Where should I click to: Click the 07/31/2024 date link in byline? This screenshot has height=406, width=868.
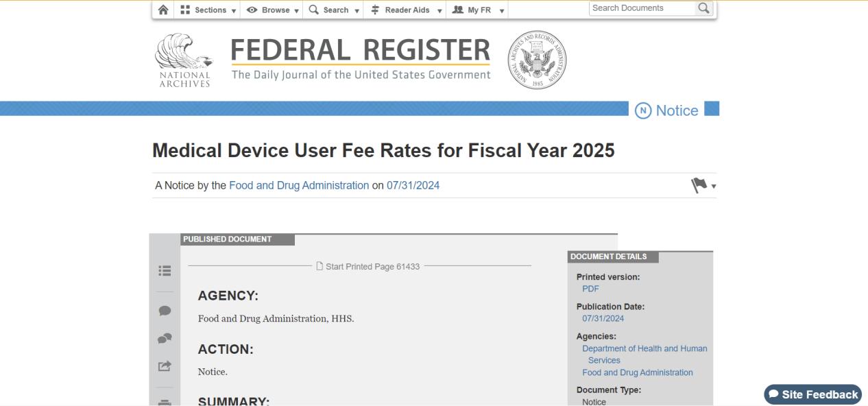click(413, 185)
